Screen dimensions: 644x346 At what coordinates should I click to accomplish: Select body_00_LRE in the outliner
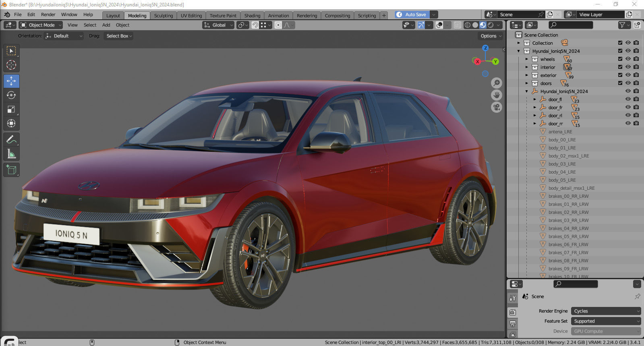click(x=562, y=139)
